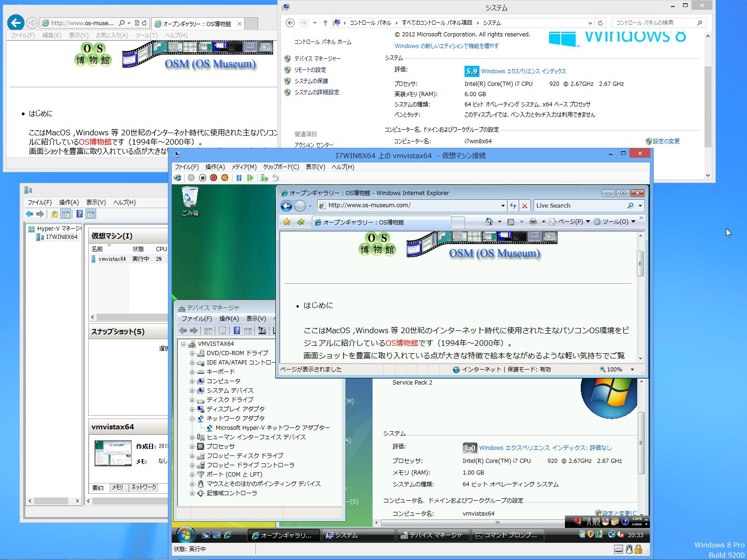The image size is (747, 560).
Task: Click the orange Save state icon
Action: pos(225,178)
